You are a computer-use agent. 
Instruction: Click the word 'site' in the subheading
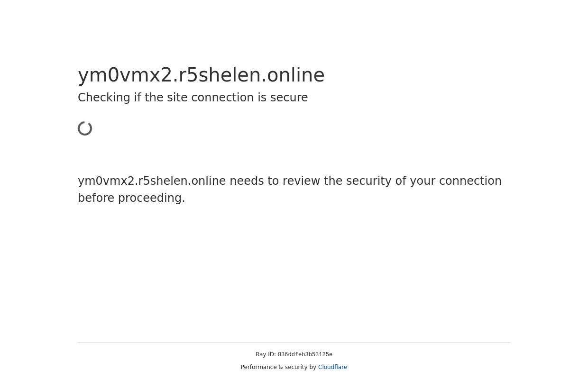pyautogui.click(x=178, y=98)
